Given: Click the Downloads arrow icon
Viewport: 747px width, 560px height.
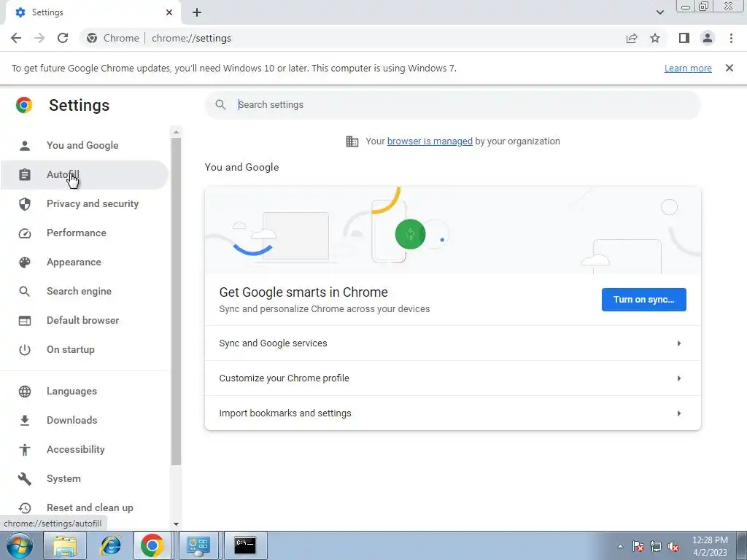Looking at the screenshot, I should [24, 421].
